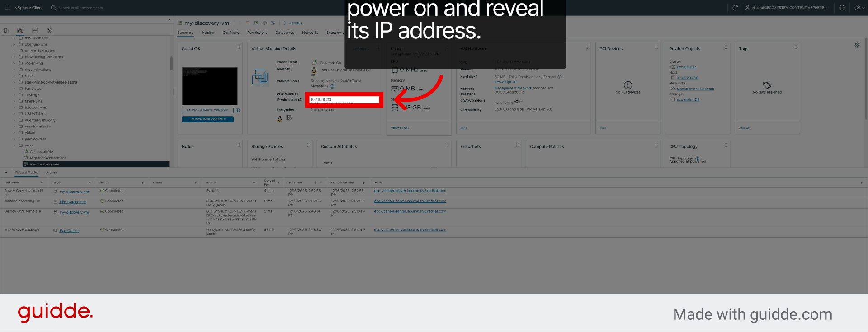Open host 10.46.29.208 link
868x332 pixels.
[687, 78]
